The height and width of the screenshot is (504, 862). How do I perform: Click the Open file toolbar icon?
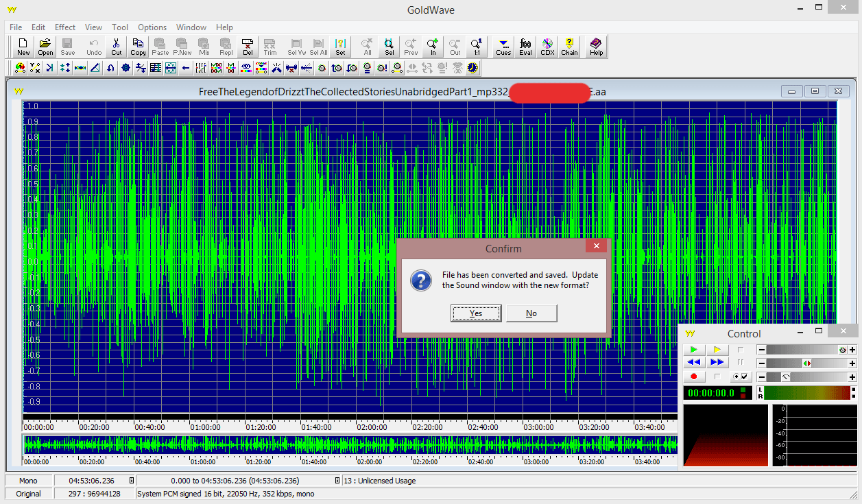(x=45, y=47)
